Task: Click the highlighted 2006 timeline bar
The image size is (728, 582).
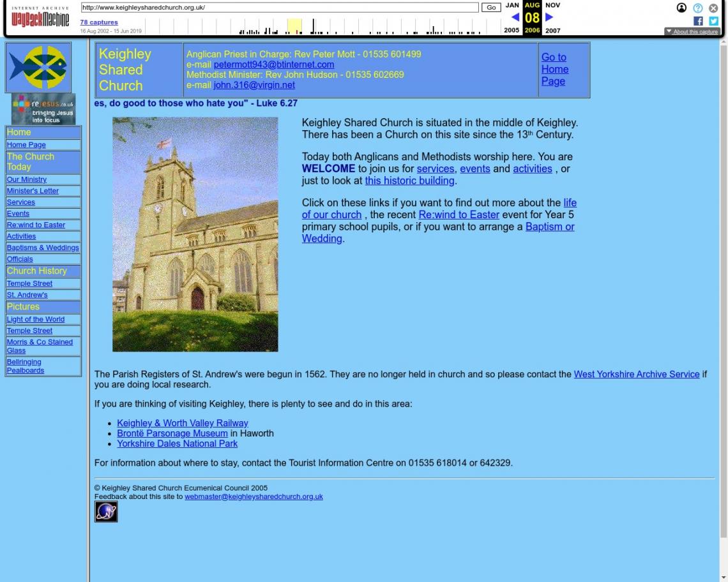Action: (x=294, y=26)
